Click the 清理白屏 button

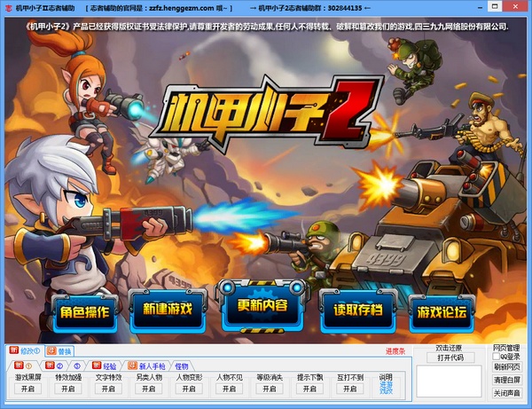pos(506,380)
